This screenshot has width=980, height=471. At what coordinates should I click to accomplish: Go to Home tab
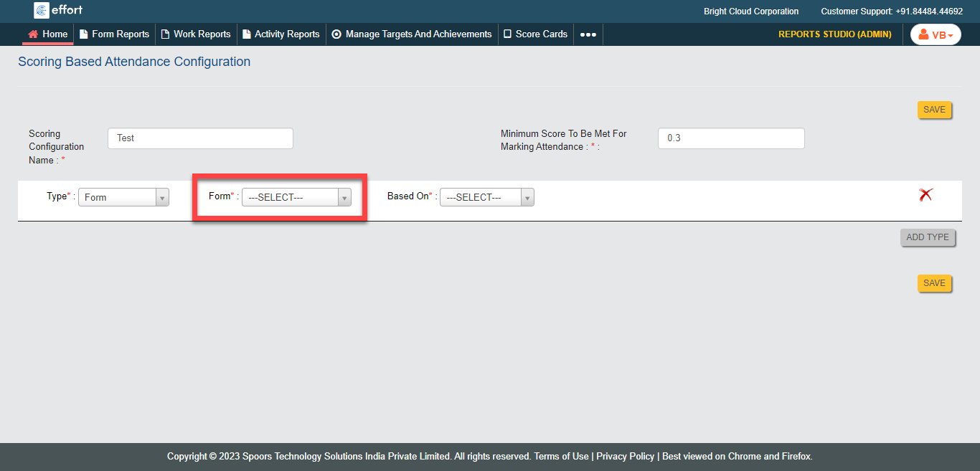point(48,34)
